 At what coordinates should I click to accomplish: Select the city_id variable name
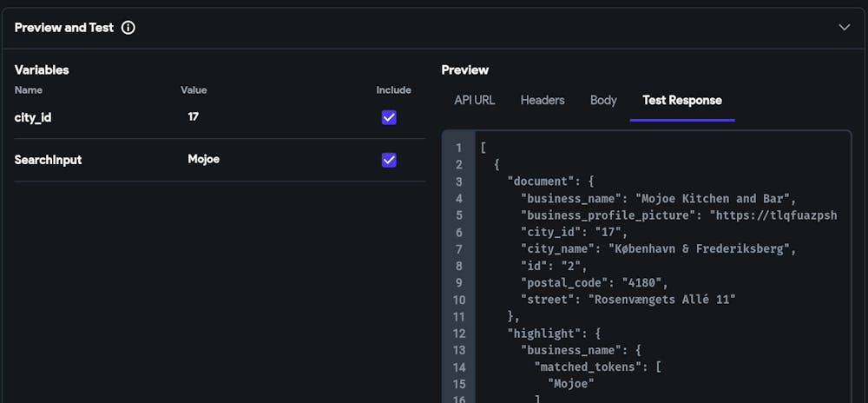[x=33, y=117]
